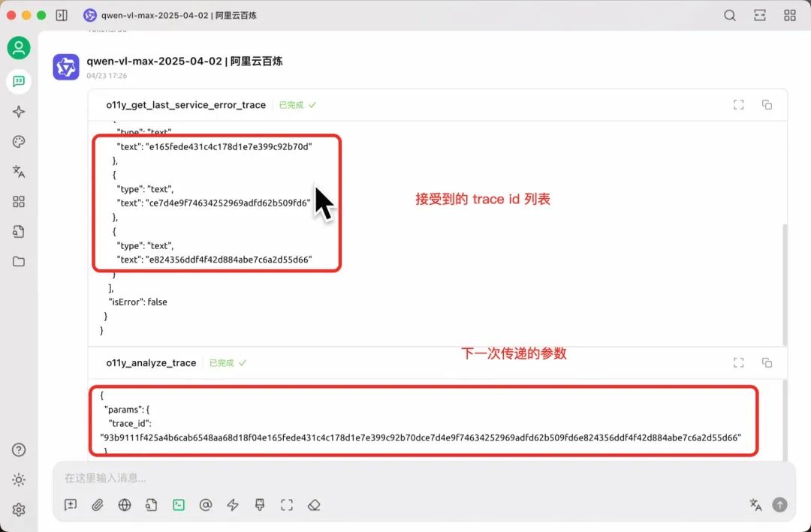Open Settings via the gear icon
Screen dimensions: 811x532
pos(19,509)
